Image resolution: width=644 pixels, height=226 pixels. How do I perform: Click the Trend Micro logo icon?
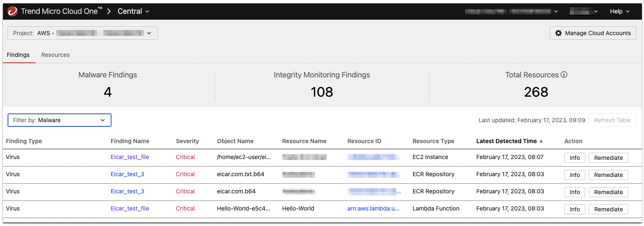coord(13,11)
